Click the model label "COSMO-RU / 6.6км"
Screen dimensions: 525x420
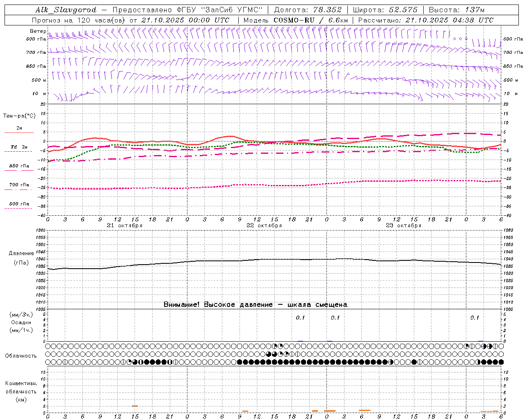coord(310,20)
